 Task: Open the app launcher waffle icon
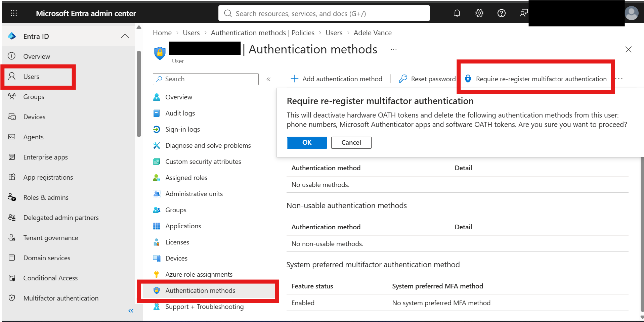tap(14, 13)
